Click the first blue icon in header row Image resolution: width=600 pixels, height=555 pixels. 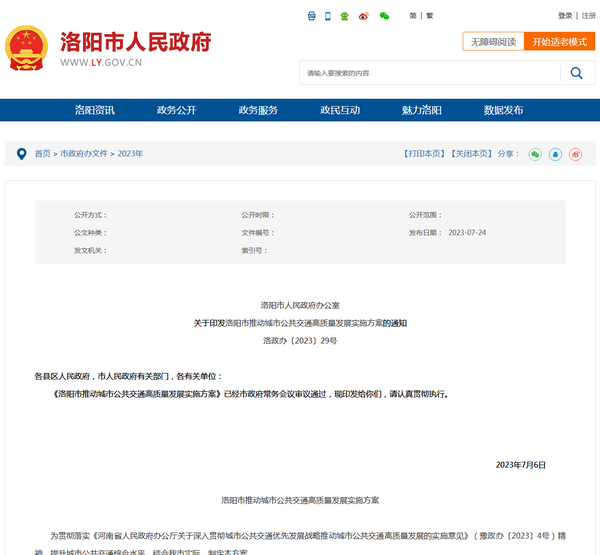coord(311,16)
